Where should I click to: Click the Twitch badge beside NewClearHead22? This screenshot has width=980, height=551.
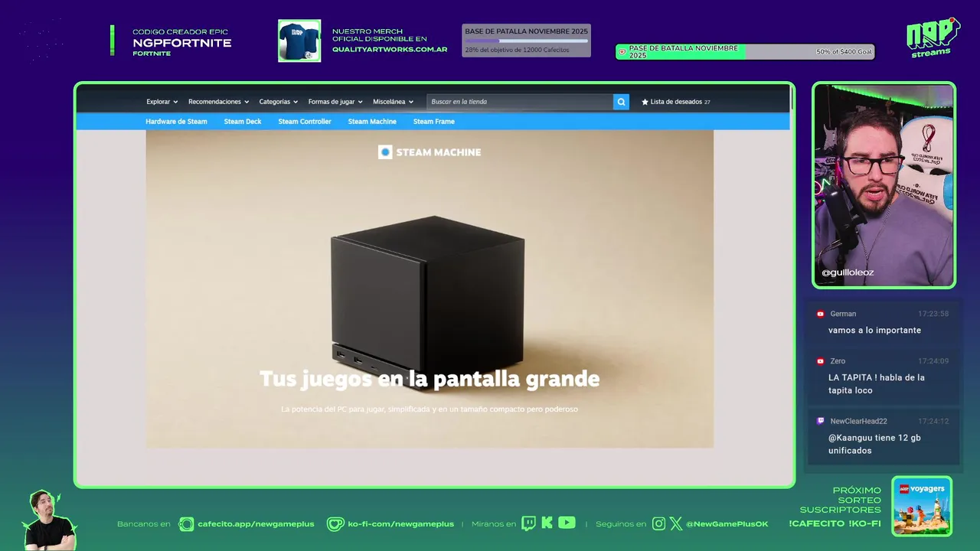pos(820,421)
